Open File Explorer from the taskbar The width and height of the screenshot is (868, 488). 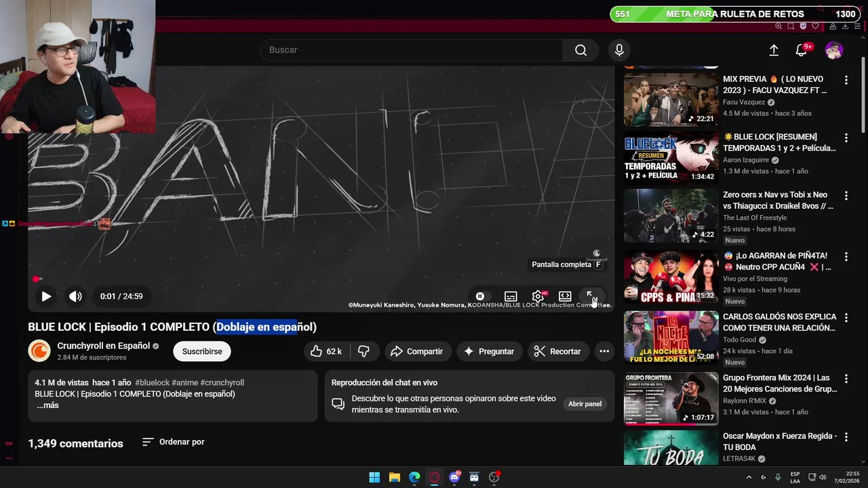click(x=395, y=477)
